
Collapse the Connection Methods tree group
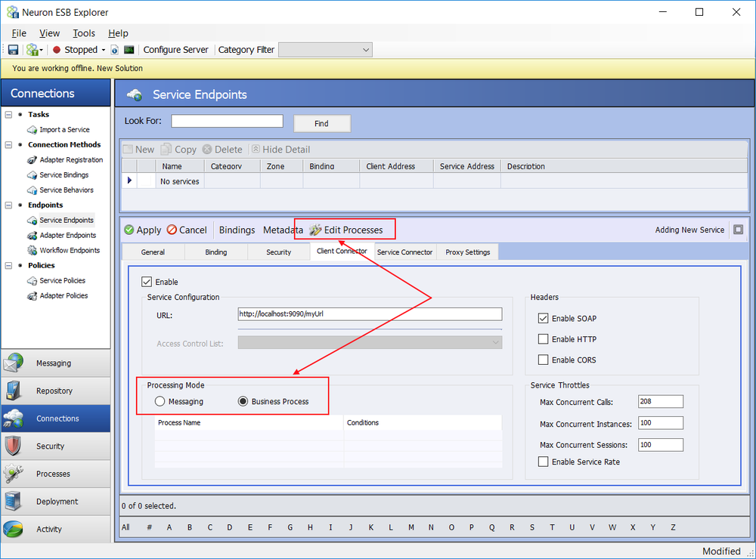(x=8, y=144)
